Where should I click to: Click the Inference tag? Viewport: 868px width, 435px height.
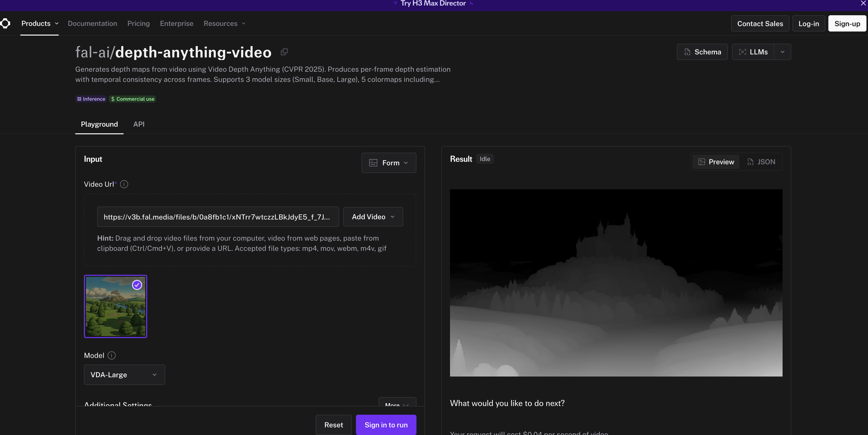pyautogui.click(x=91, y=99)
